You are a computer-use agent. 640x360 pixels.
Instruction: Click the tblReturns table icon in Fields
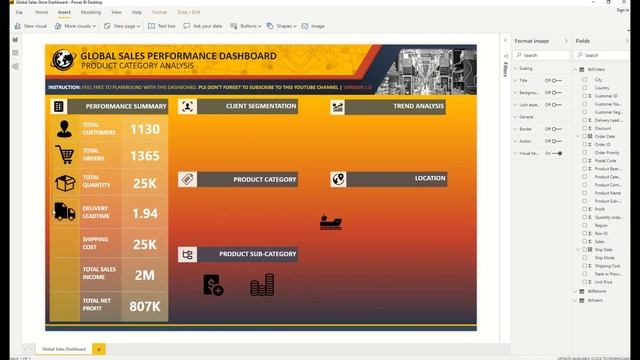582,291
